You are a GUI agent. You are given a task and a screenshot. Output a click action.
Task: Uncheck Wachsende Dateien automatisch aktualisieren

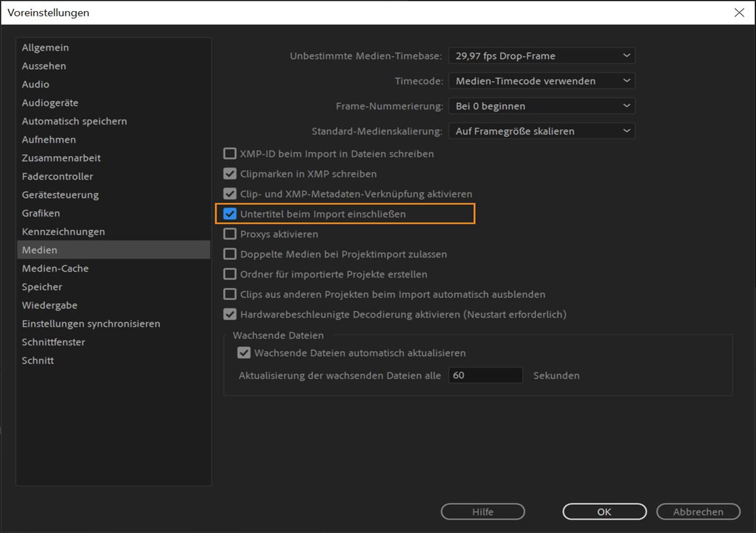[x=244, y=352]
